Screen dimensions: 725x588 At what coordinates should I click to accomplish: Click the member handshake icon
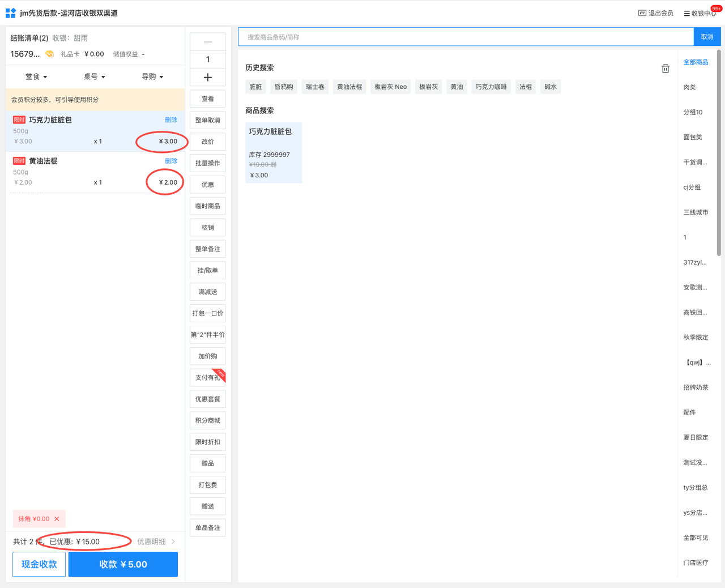pyautogui.click(x=50, y=54)
